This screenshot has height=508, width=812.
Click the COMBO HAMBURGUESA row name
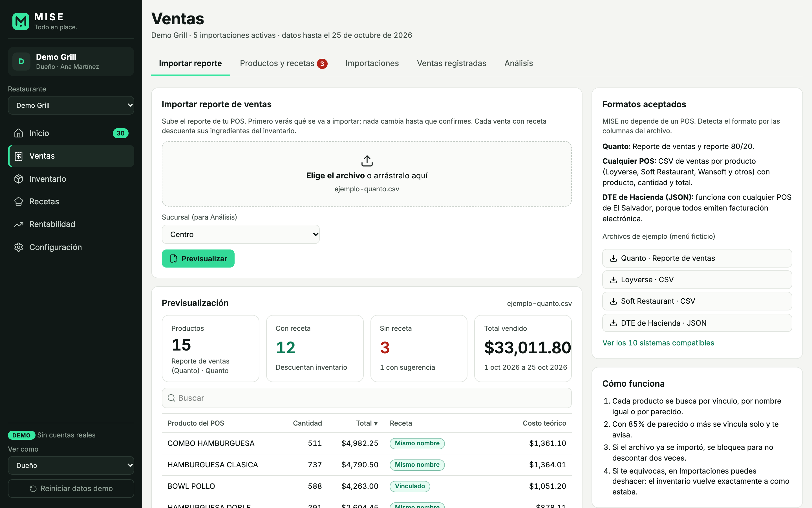click(211, 443)
